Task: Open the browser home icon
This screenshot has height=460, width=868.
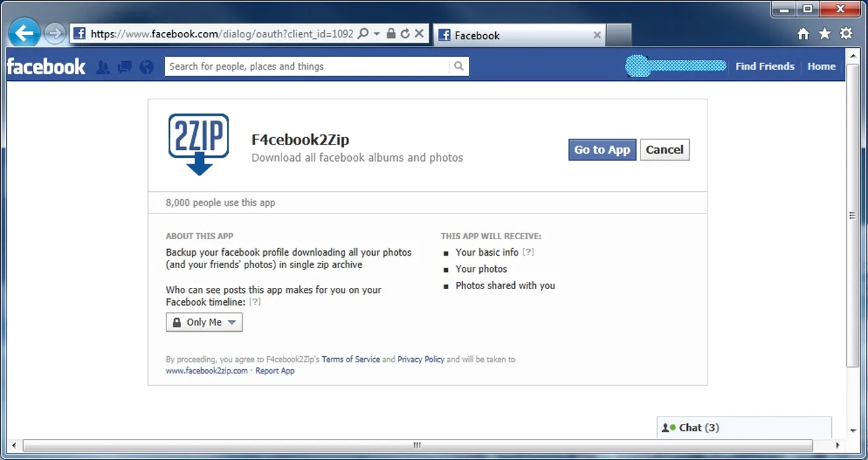Action: pos(803,34)
